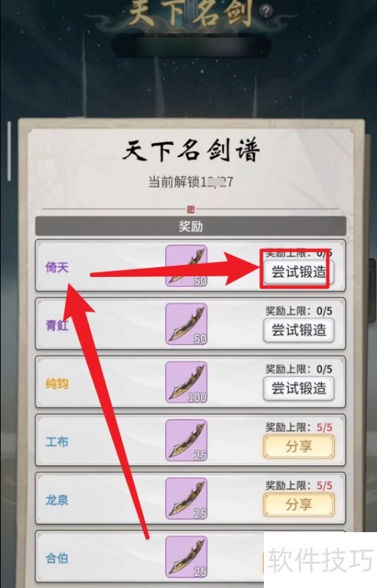The image size is (377, 588).
Task: Open the question mark help icon
Action: (265, 11)
